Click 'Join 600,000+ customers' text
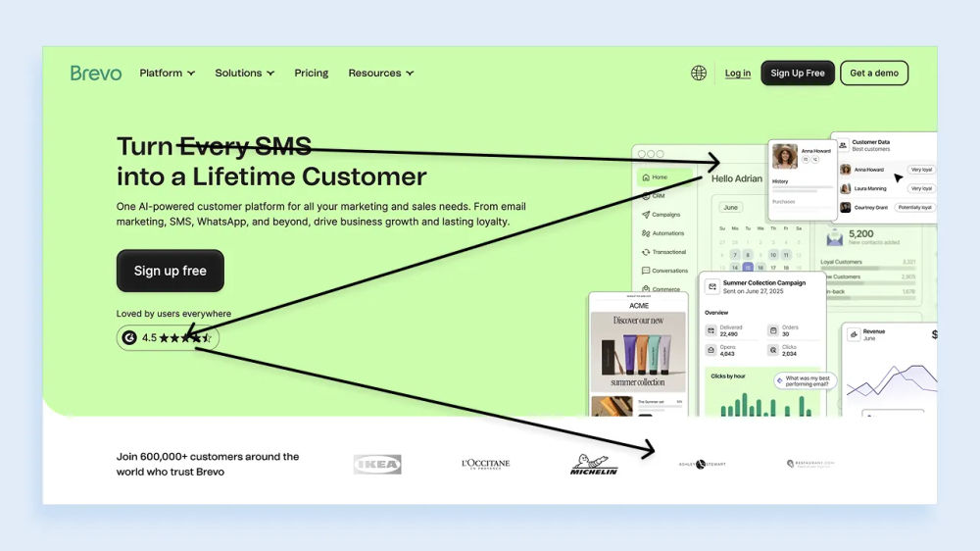The height and width of the screenshot is (551, 980). [208, 464]
